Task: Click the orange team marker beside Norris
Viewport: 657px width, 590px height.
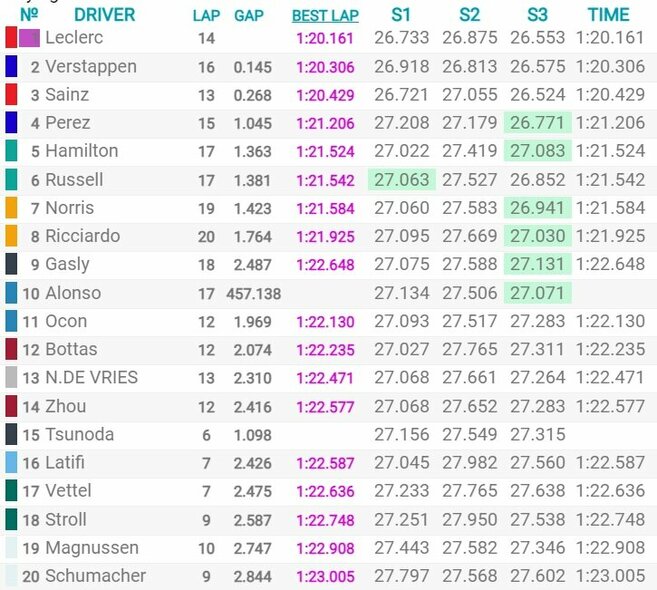Action: [10, 208]
